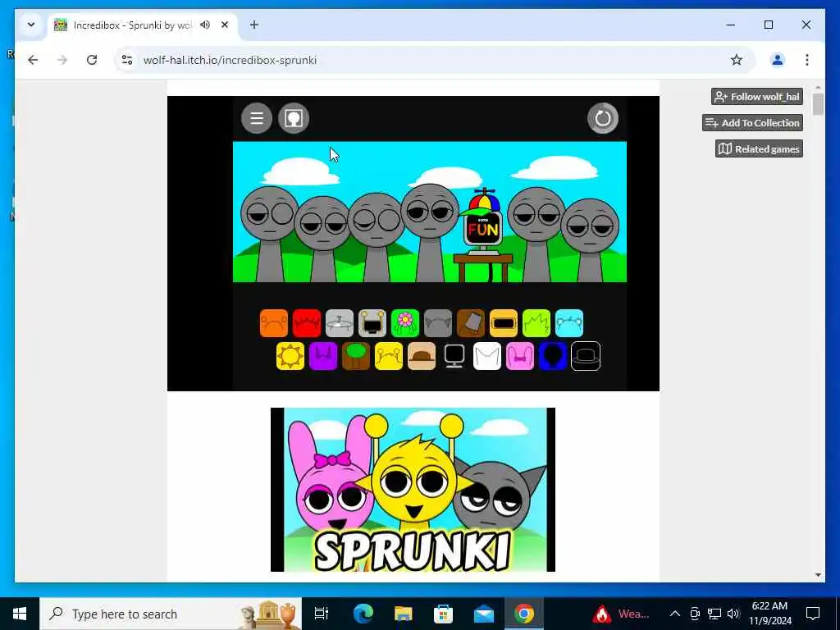This screenshot has height=630, width=840.
Task: Choose the tan brown-hat sound icon
Action: (x=422, y=356)
